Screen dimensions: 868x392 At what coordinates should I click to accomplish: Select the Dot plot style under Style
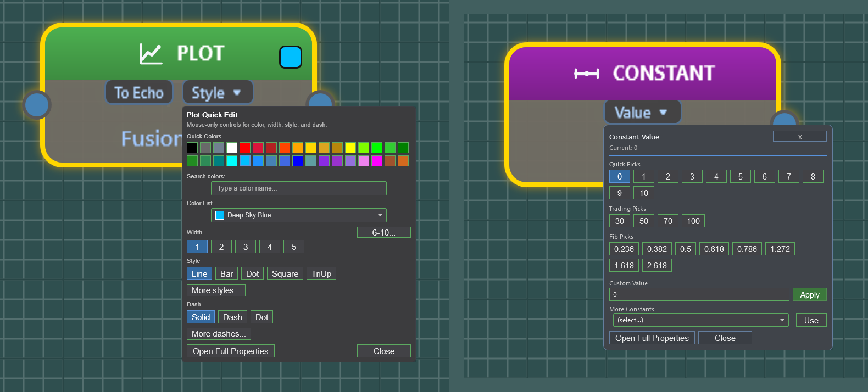click(253, 274)
